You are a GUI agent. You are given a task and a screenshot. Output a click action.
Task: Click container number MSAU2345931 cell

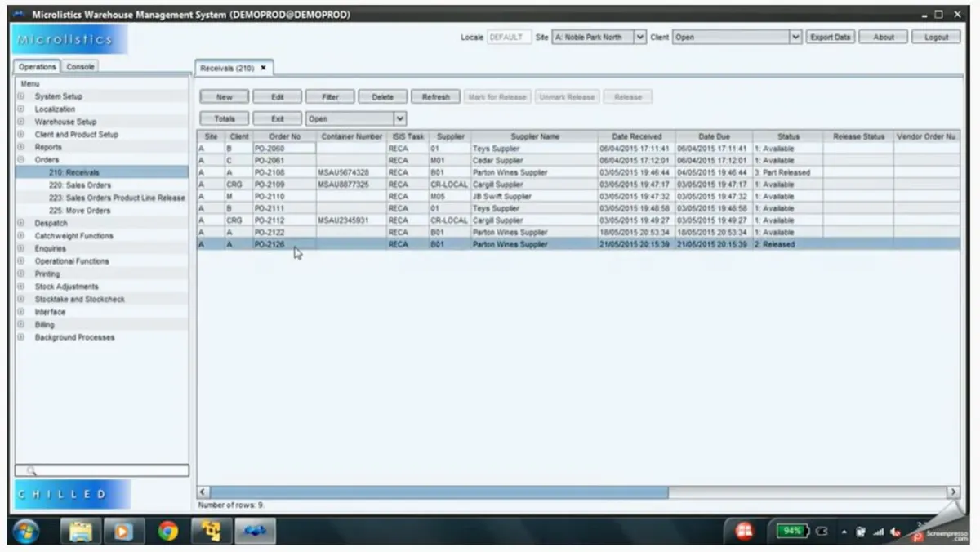(351, 220)
